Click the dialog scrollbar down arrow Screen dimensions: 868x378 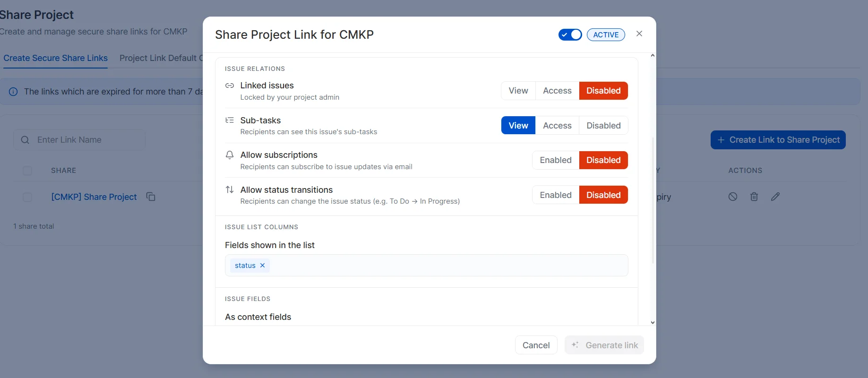[x=653, y=322]
